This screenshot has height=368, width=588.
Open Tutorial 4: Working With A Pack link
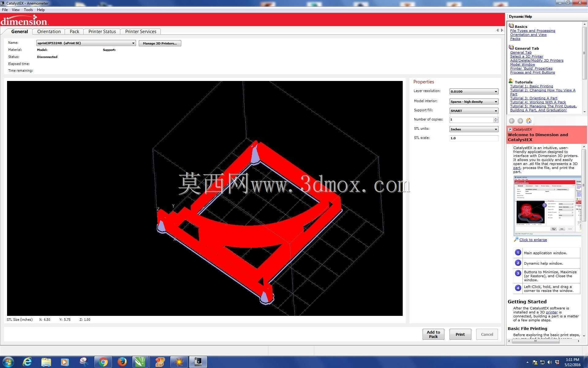(x=538, y=102)
